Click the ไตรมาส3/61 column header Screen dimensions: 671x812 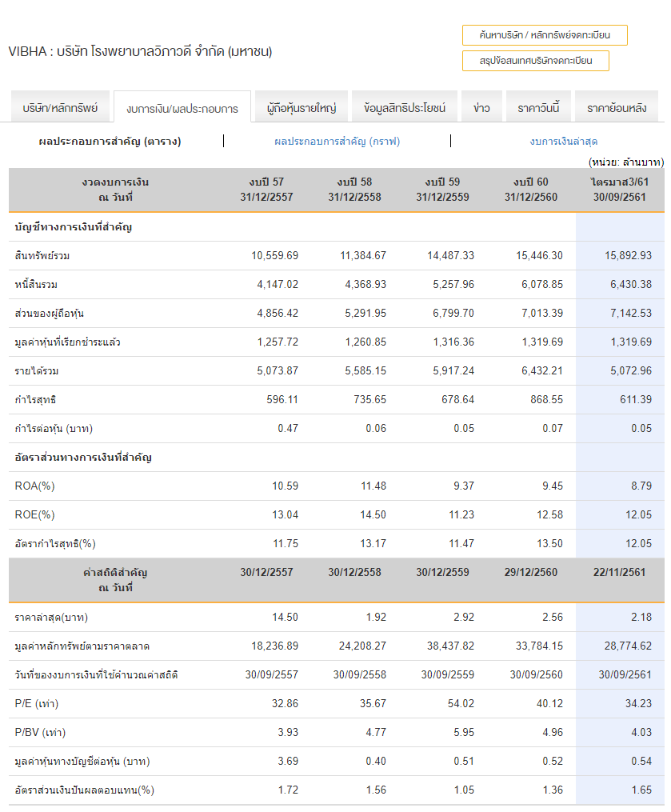[620, 190]
